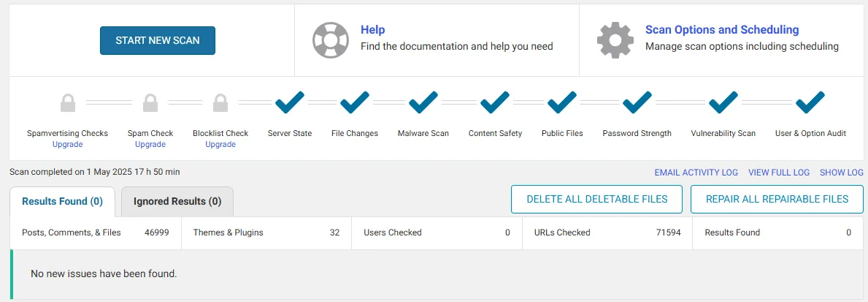
Task: Click the Vulnerability Scan checkmark icon
Action: (723, 102)
